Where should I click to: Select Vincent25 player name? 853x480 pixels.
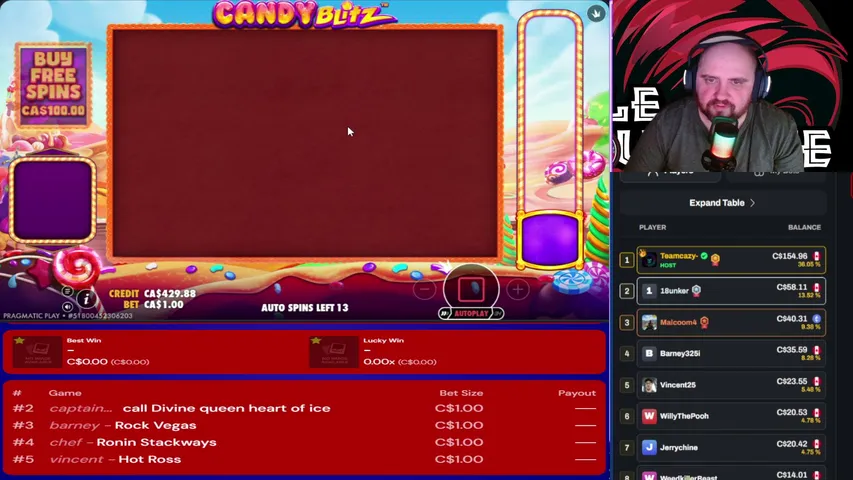[678, 385]
